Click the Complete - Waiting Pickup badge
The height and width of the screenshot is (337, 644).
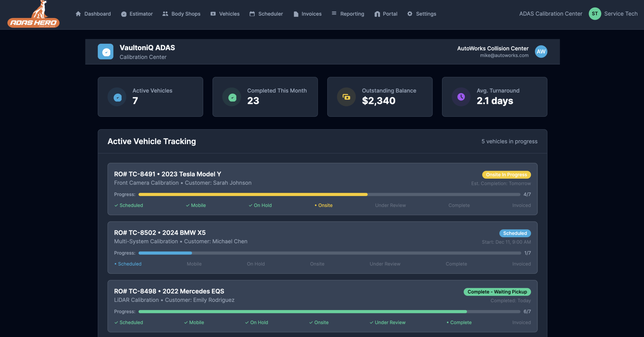497,292
